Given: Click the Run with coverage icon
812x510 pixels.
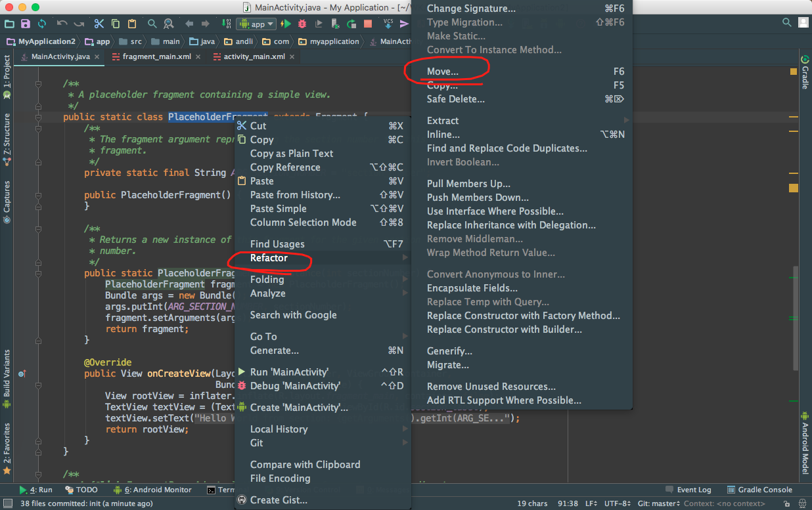Looking at the screenshot, I should (x=319, y=24).
